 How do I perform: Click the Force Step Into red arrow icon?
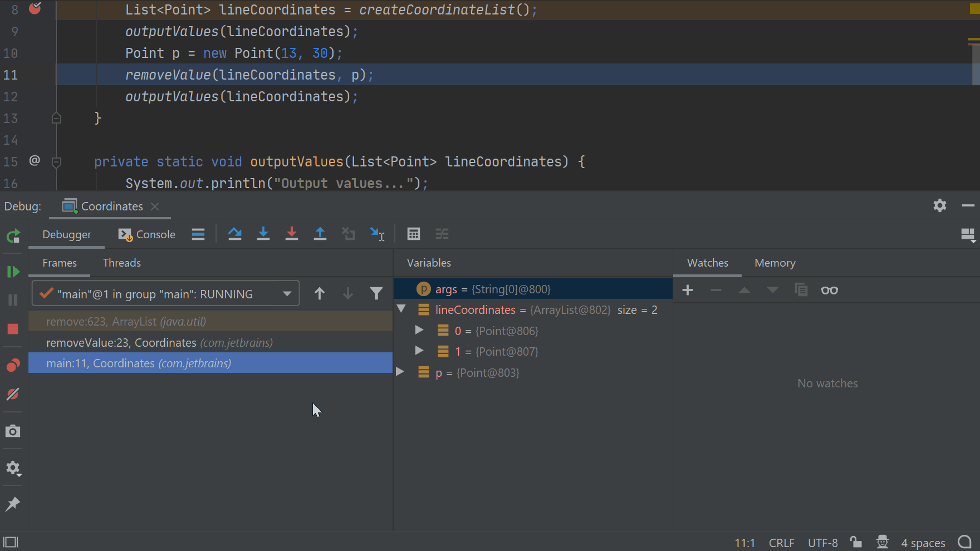291,234
